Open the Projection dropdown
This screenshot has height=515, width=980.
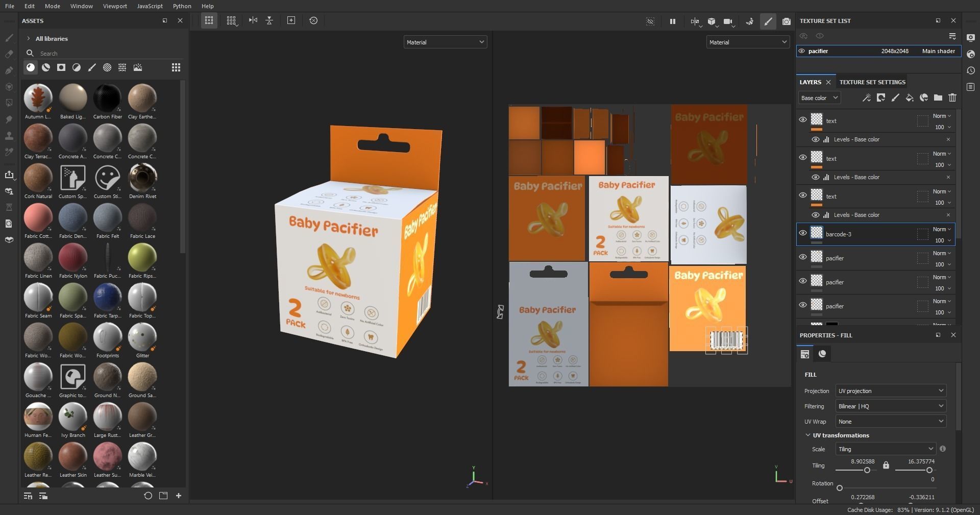click(x=891, y=391)
